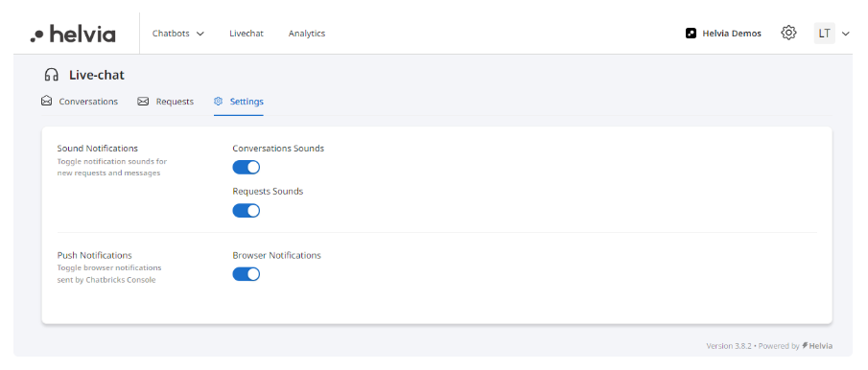Open Analytics in top navigation
Viewport: 868px width, 370px height.
[x=307, y=34]
